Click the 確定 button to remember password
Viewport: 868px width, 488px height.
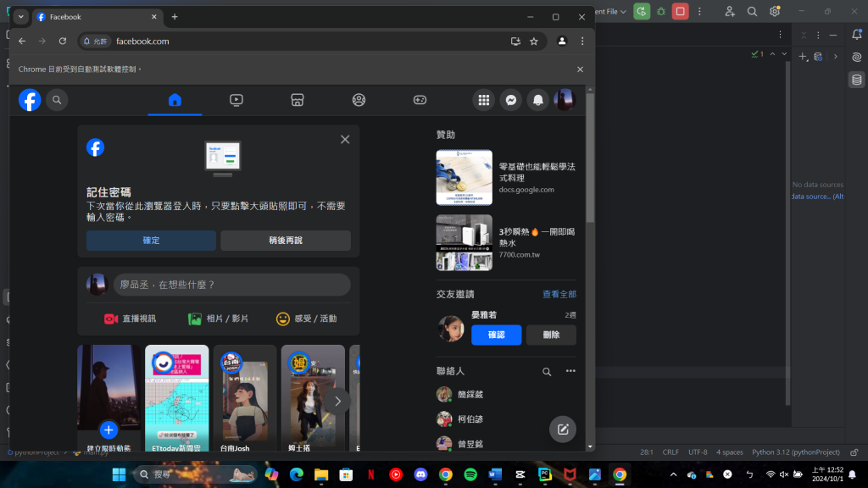coord(151,241)
